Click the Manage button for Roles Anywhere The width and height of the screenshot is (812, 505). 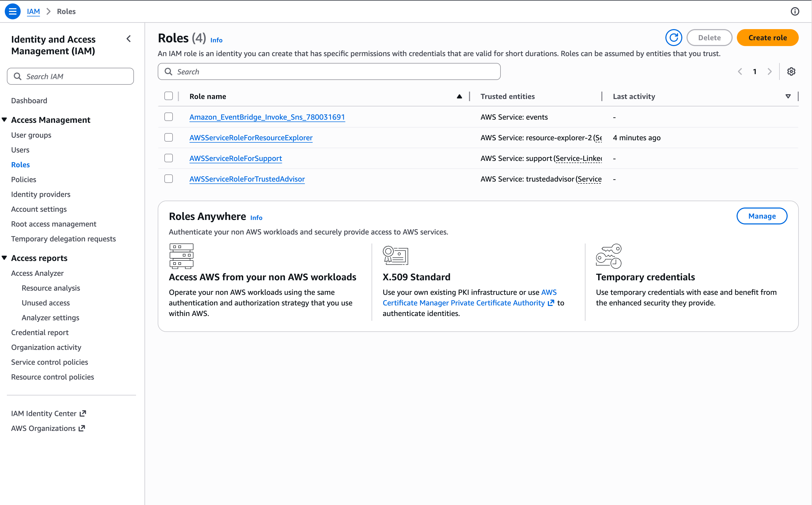click(762, 216)
